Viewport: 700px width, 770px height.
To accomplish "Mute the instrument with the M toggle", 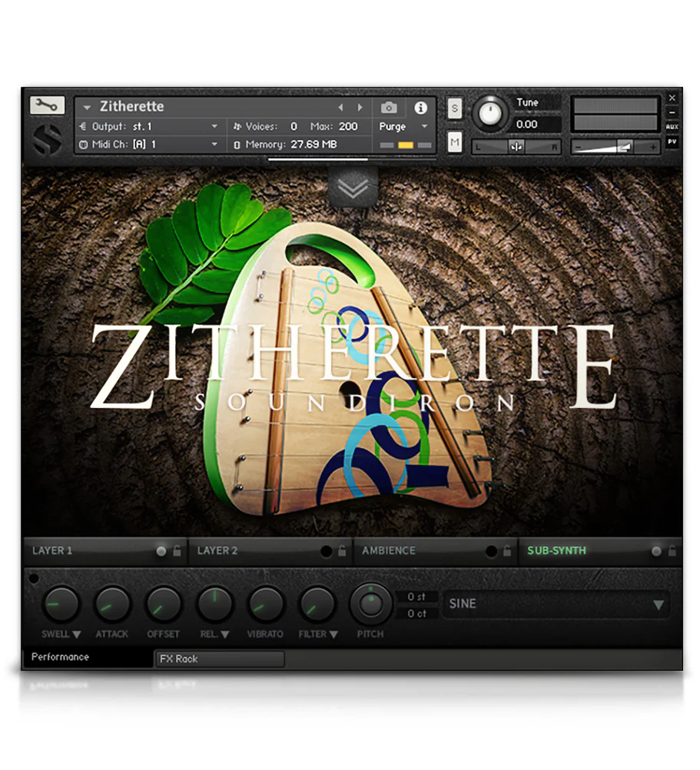I will coord(455,143).
